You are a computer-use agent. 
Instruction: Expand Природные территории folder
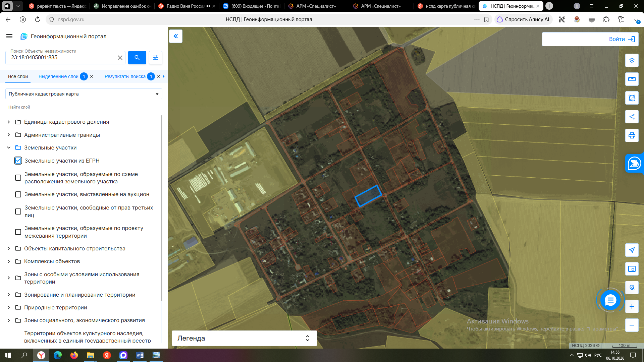coord(9,308)
